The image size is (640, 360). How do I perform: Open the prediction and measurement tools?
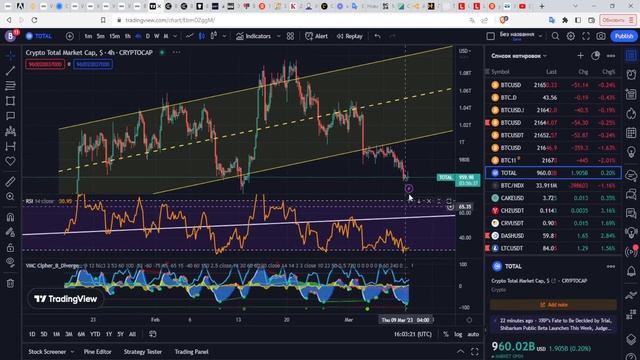(x=10, y=146)
